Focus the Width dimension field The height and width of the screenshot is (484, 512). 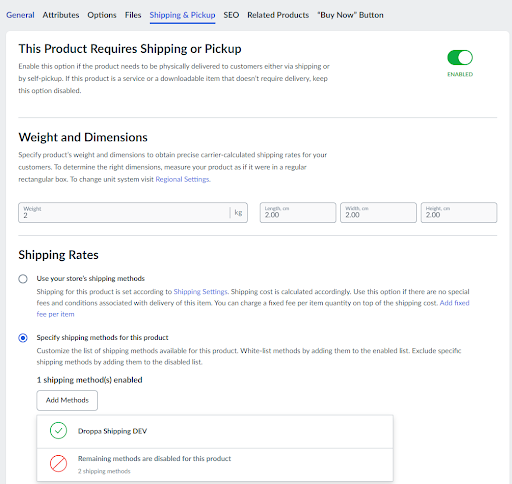378,212
